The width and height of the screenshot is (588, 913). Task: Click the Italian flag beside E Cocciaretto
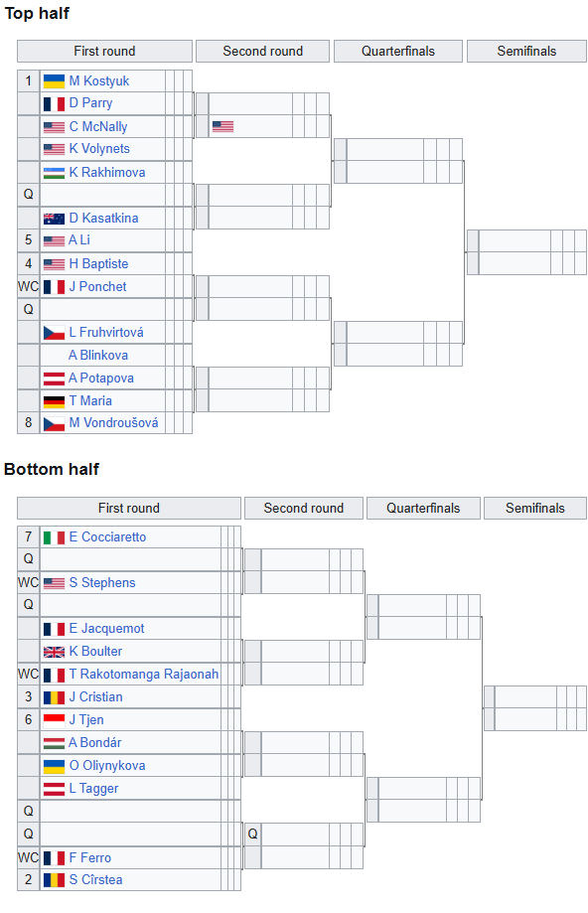(x=54, y=537)
